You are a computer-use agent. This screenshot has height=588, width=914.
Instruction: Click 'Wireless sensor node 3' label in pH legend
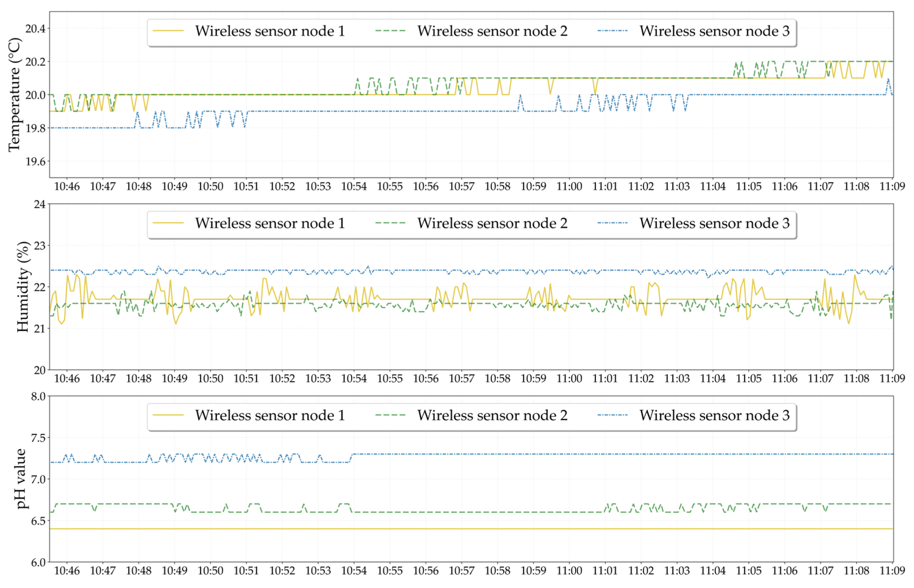[x=714, y=415]
